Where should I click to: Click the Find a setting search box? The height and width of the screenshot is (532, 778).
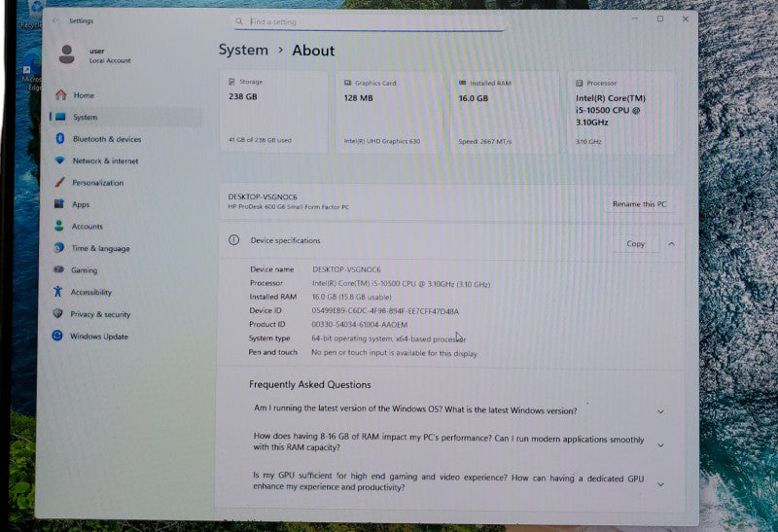point(370,21)
